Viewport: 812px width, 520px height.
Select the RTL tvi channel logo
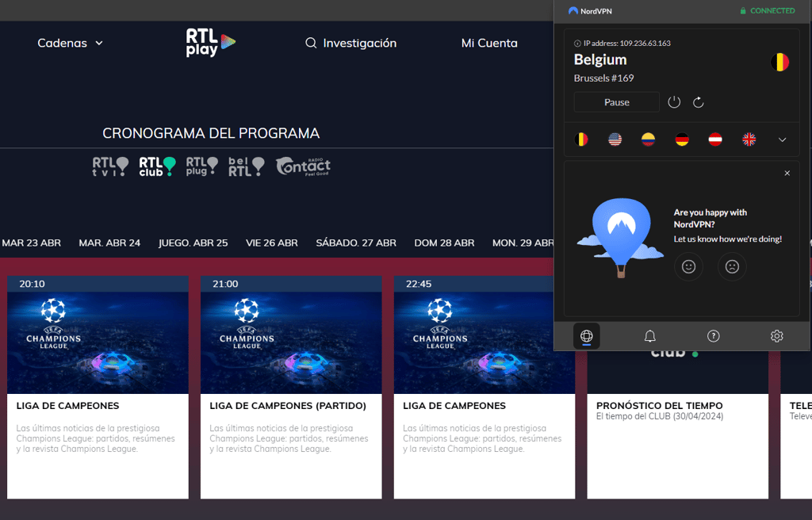(x=110, y=166)
